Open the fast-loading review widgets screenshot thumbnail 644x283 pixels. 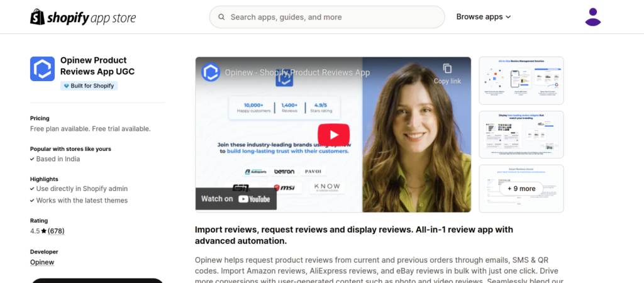pos(521,135)
